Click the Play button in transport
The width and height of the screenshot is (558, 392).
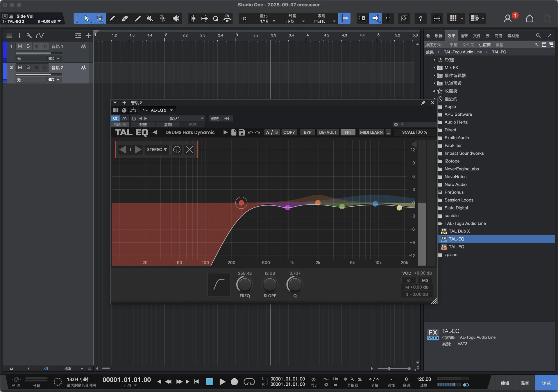coord(222,382)
